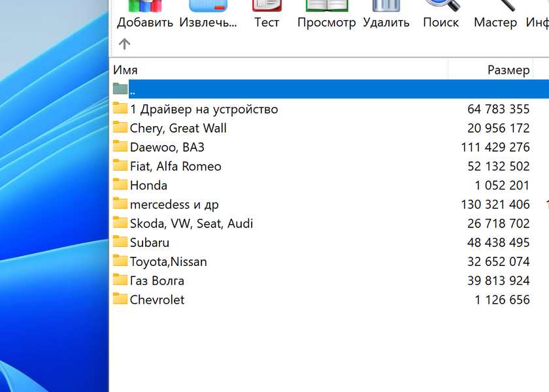This screenshot has width=549, height=392.
Task: Click size value 130 321 406
Action: pyautogui.click(x=495, y=204)
